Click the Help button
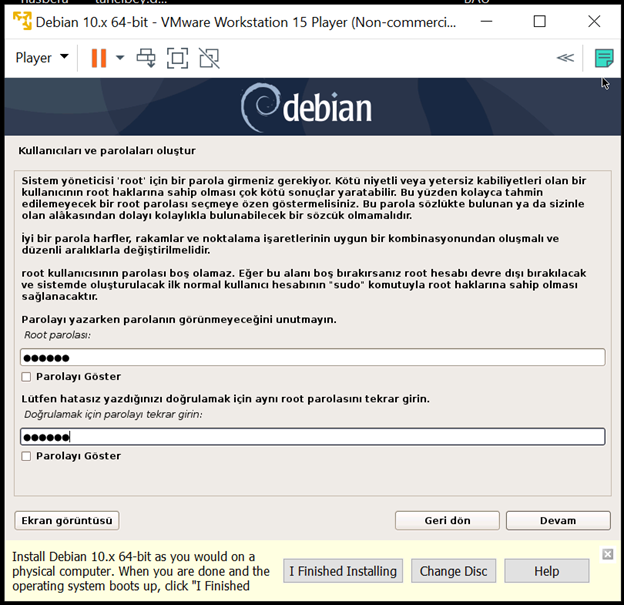 tap(547, 571)
